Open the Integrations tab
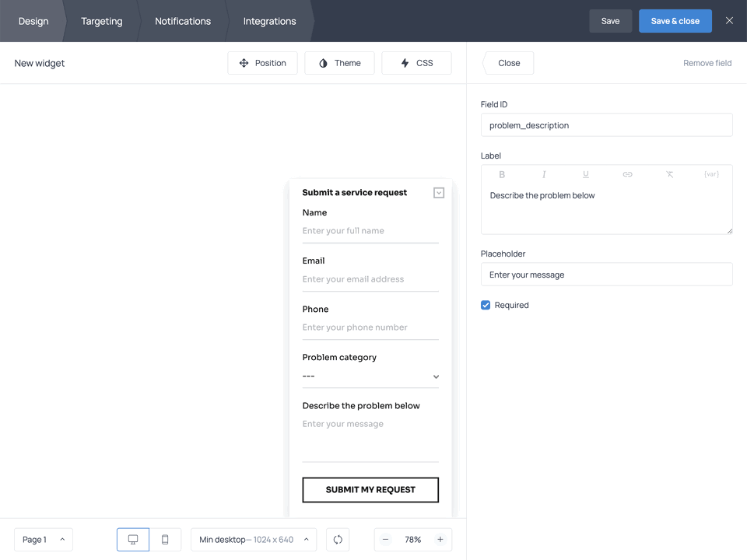Screen dimensions: 747x560 click(268, 21)
